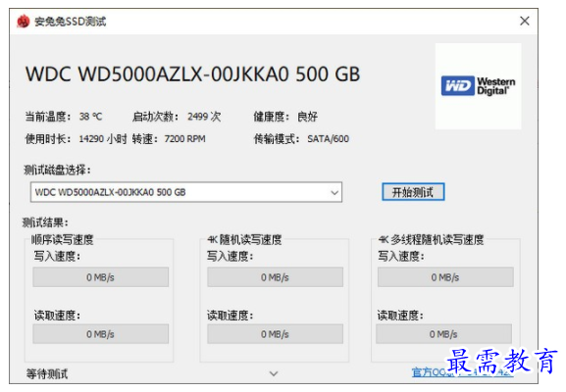Close the SSD test window

click(525, 21)
